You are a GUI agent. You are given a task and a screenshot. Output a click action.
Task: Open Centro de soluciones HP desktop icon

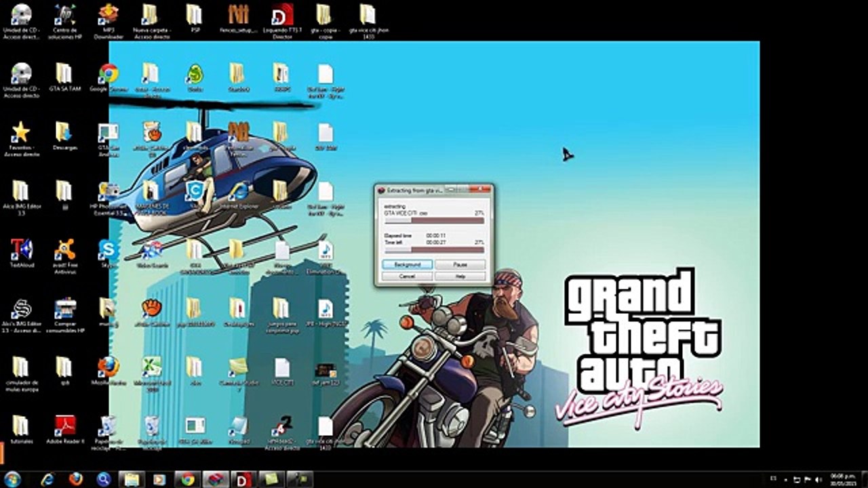[64, 21]
